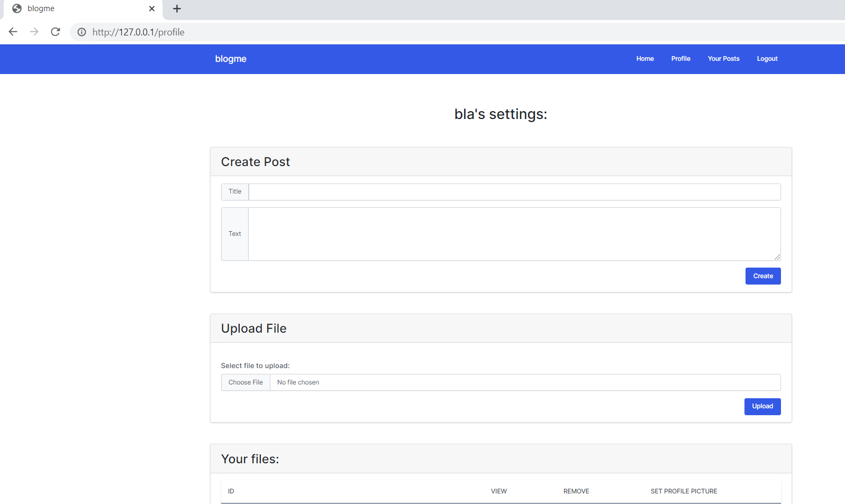Screen dimensions: 845x504
Task: View site information icon in address bar
Action: pos(82,32)
